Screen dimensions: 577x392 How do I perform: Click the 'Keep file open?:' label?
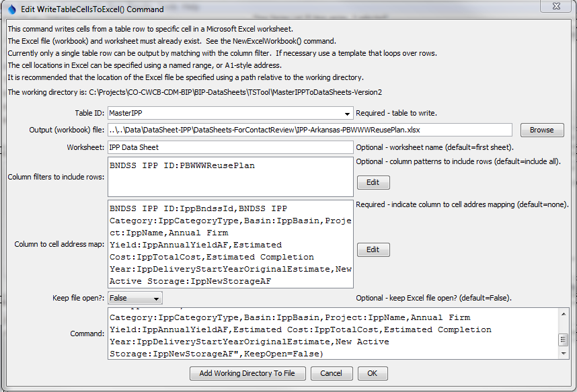pyautogui.click(x=79, y=298)
